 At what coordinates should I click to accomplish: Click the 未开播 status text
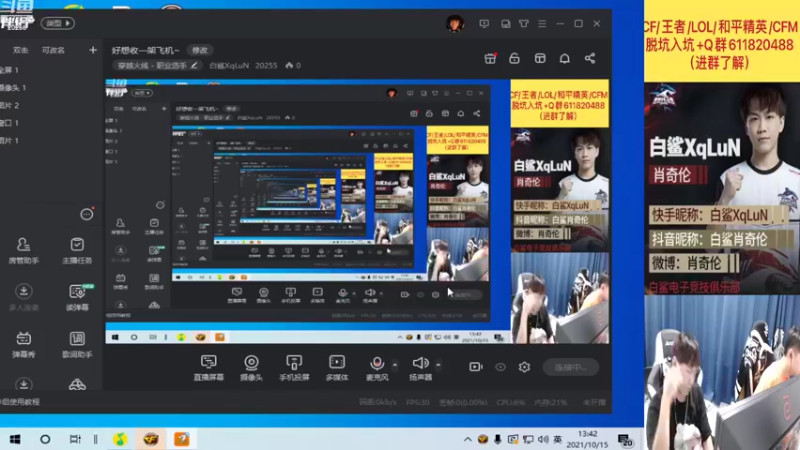(594, 402)
